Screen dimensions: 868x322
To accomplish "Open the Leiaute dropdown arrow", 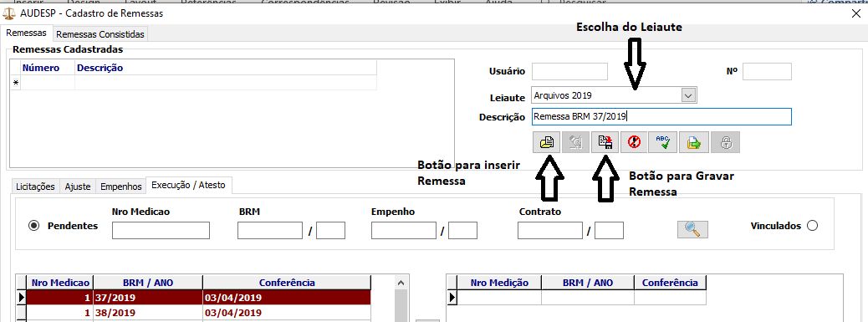I will pos(688,95).
